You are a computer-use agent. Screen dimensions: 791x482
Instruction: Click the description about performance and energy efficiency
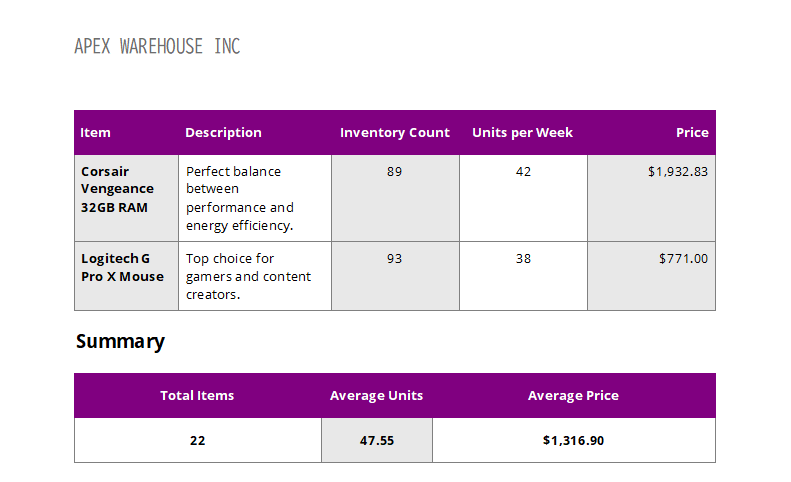coord(240,198)
